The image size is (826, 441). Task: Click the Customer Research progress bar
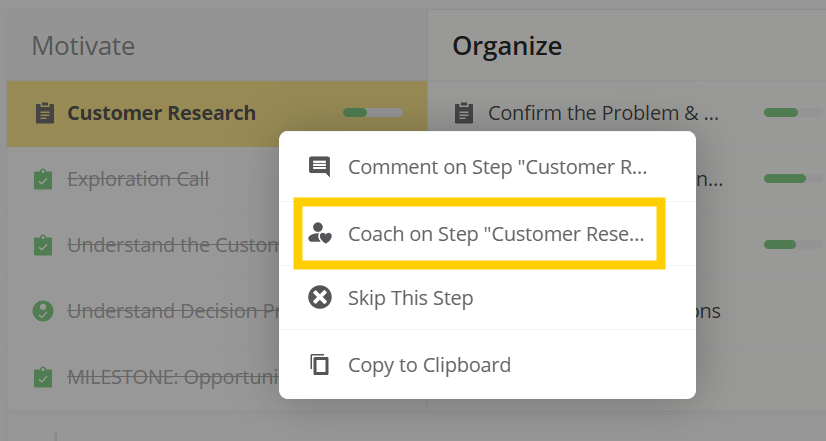click(x=372, y=112)
